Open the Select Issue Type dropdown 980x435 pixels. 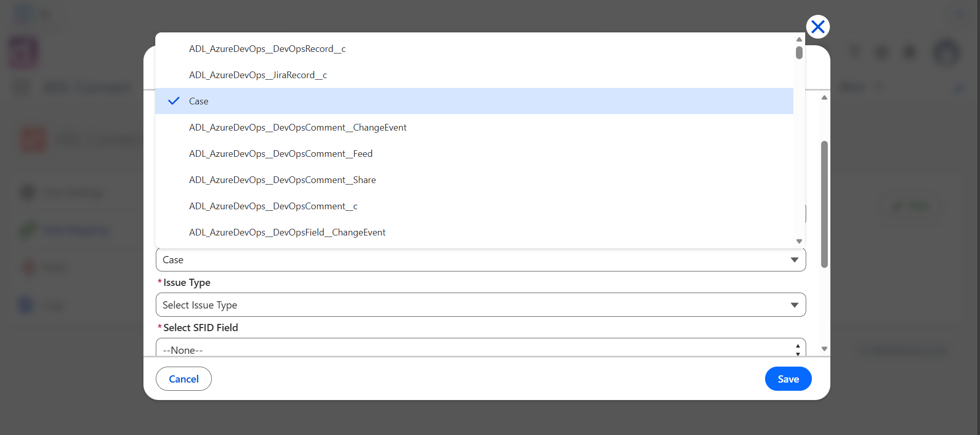tap(481, 305)
